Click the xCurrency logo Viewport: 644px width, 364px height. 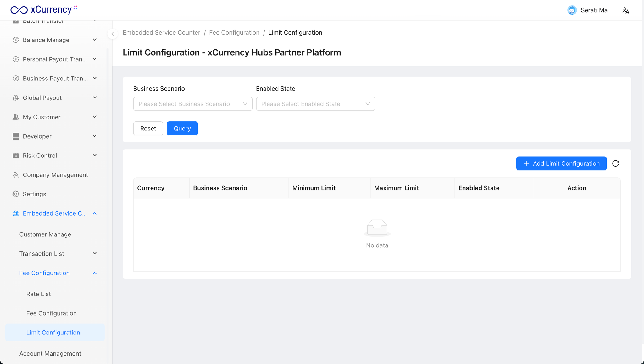click(x=44, y=10)
